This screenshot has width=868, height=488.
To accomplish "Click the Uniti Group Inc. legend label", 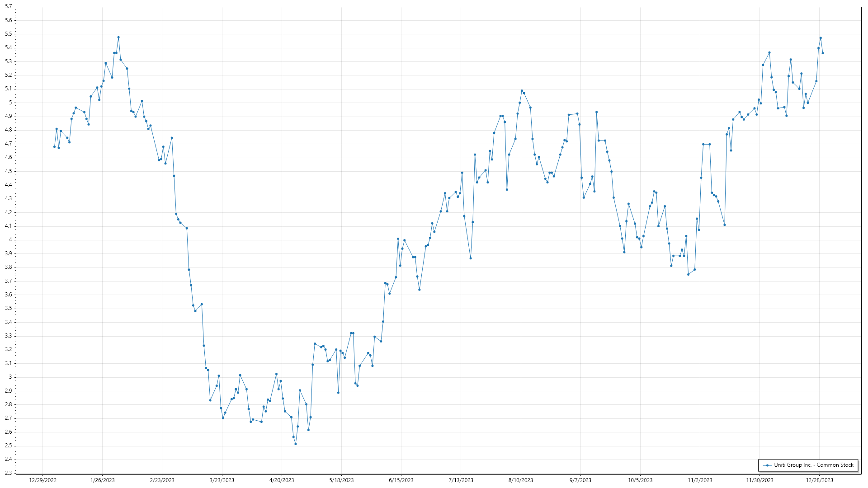I will 813,465.
